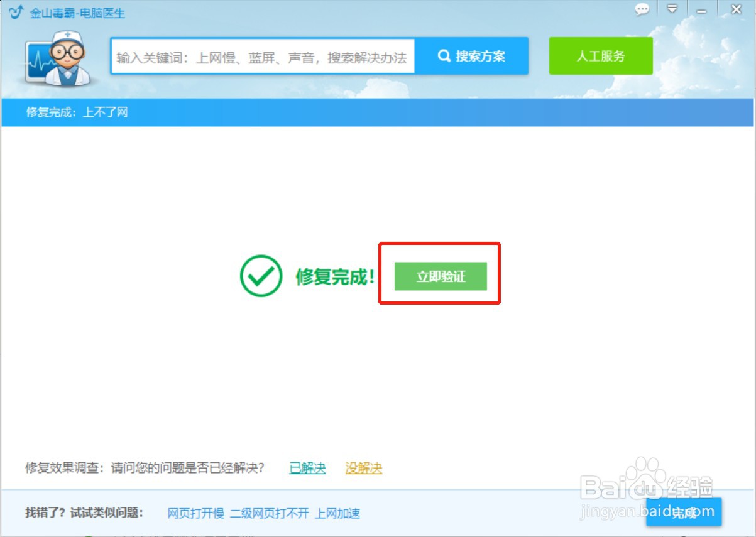Click 立即验证 to verify the fix
Viewport: 756px width, 537px height.
(x=440, y=276)
